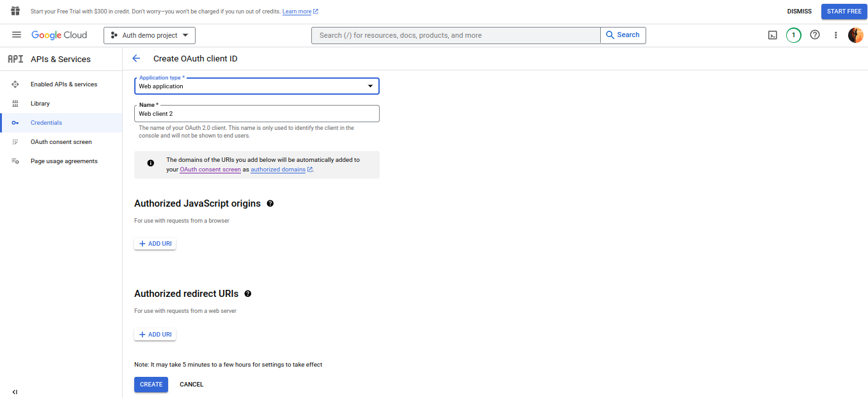Show help for Authorized JavaScript origins
This screenshot has width=868, height=398.
click(270, 203)
